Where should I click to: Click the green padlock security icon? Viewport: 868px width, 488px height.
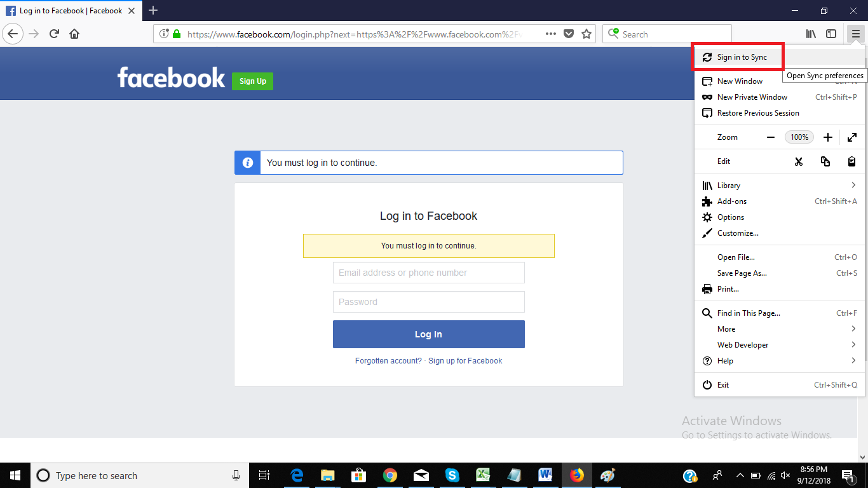176,34
